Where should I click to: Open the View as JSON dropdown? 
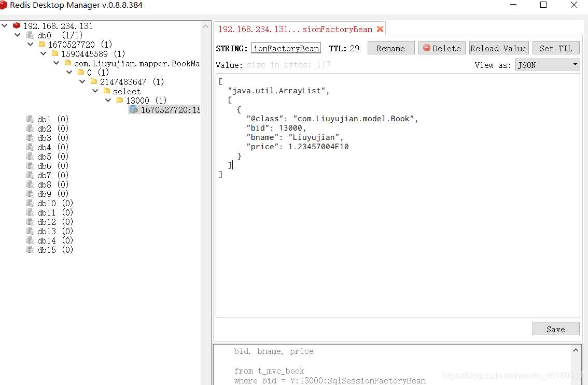[x=548, y=64]
